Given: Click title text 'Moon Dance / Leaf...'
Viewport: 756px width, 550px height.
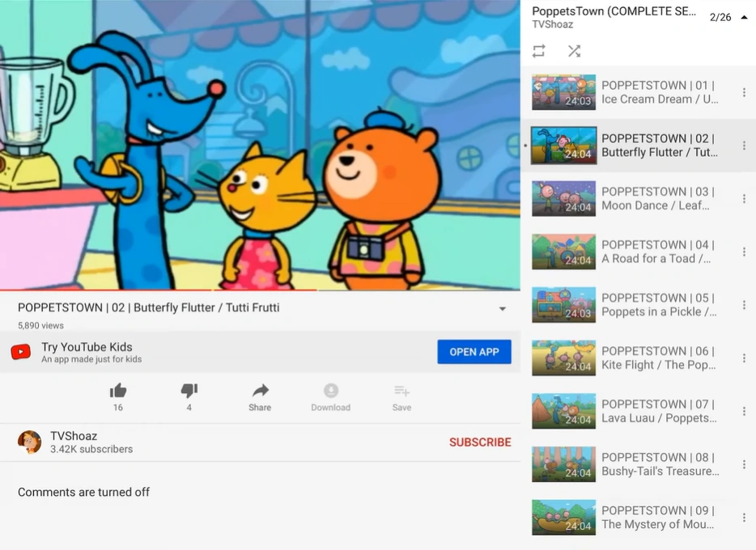Looking at the screenshot, I should point(656,205).
